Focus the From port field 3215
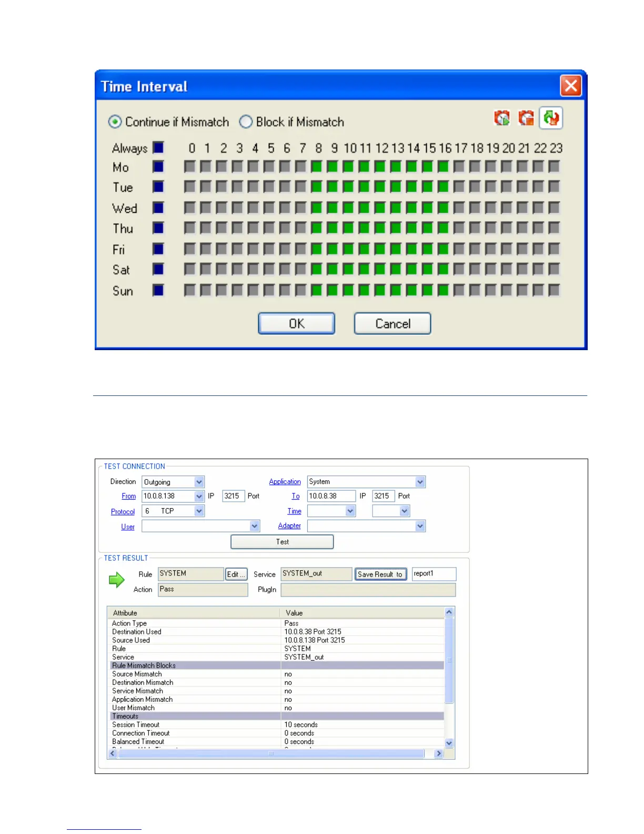644x834 pixels. tap(234, 496)
